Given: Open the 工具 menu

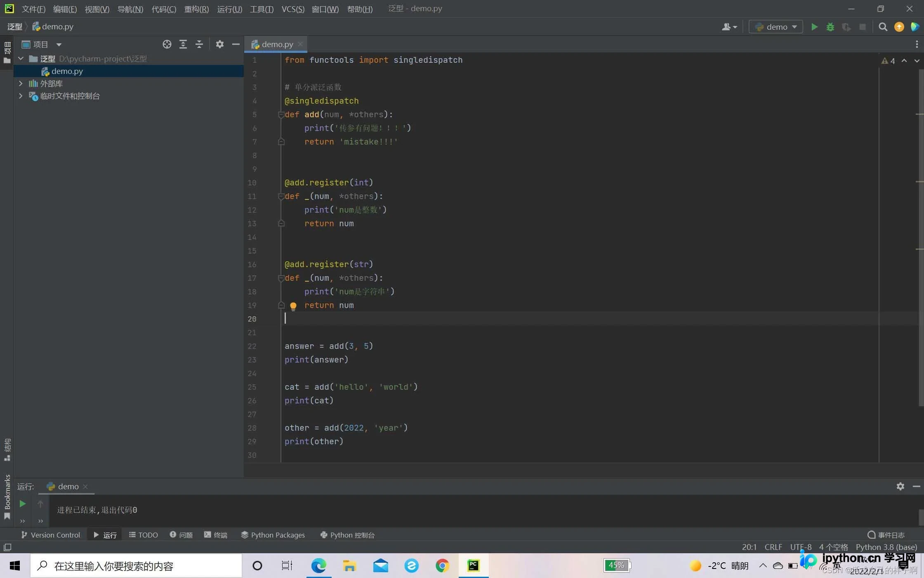Looking at the screenshot, I should [262, 9].
